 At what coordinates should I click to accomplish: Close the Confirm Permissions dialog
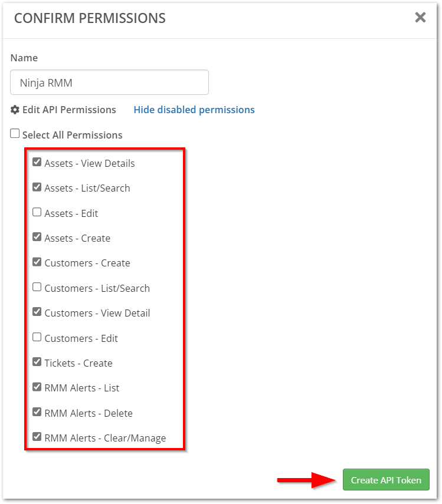(420, 18)
